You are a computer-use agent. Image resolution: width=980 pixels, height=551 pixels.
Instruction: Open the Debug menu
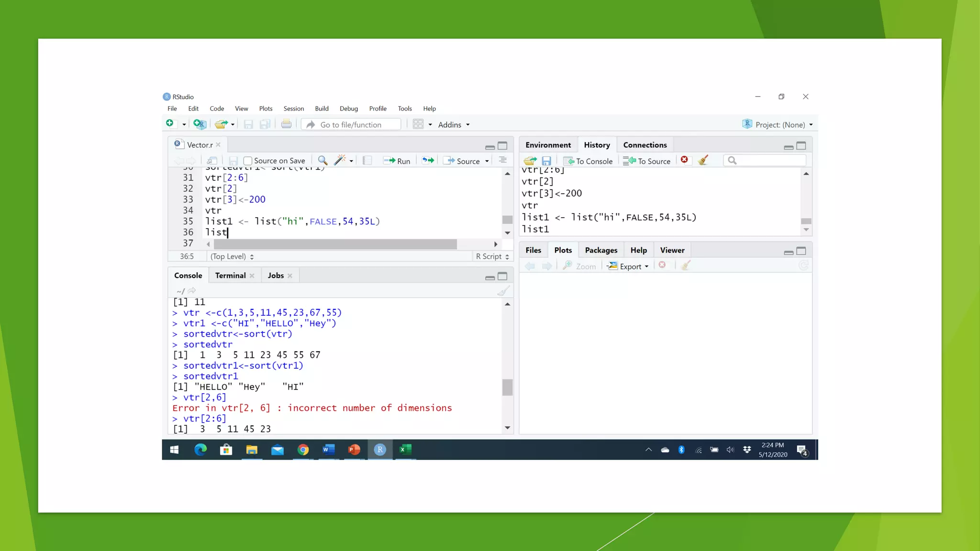click(x=349, y=109)
